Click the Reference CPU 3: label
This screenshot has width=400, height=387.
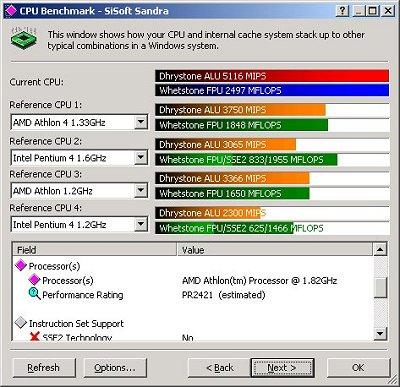tap(45, 174)
